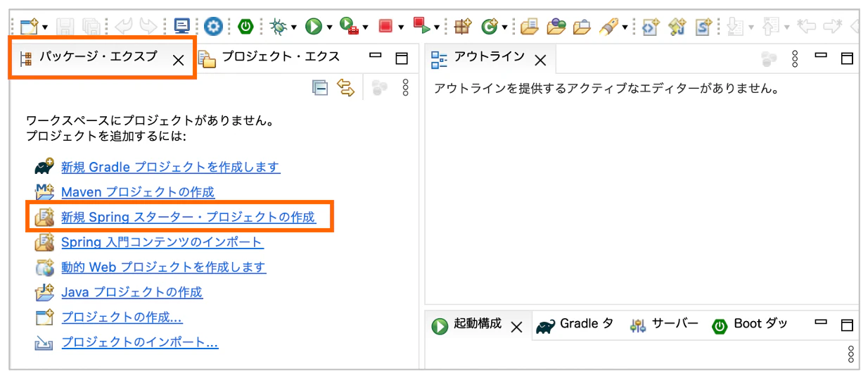Click the greyed-out Undo arrow icon
Screen dimensions: 868x376
coord(124,27)
